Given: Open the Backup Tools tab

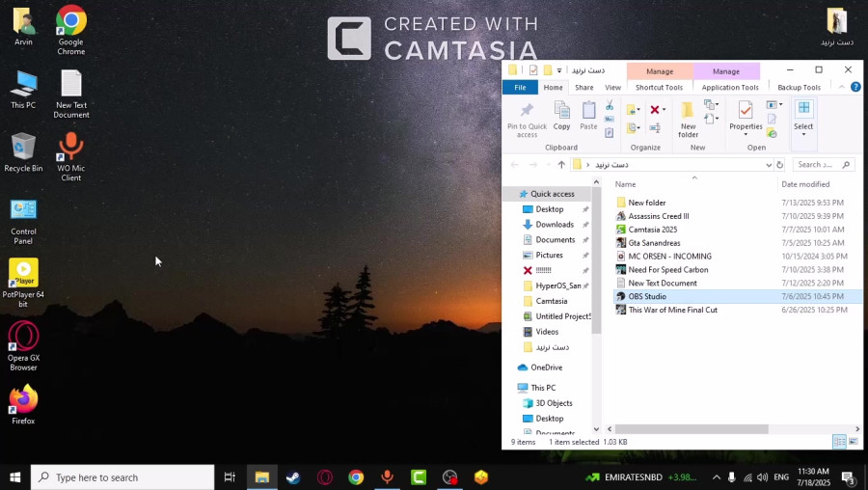Looking at the screenshot, I should click(799, 87).
